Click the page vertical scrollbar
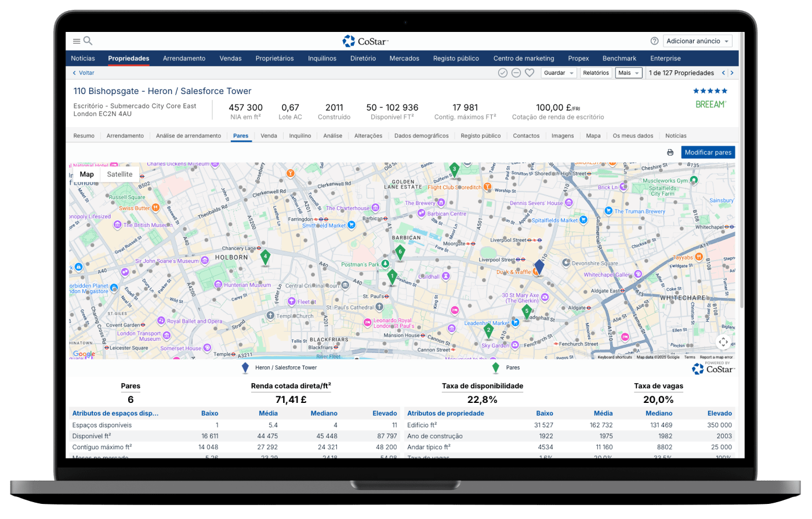Image resolution: width=812 pixels, height=519 pixels. pos(741,232)
